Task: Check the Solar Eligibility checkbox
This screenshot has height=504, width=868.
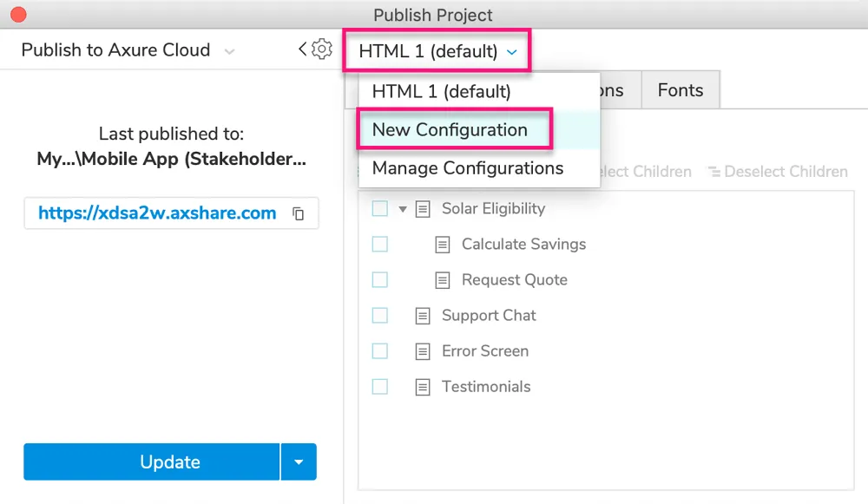Action: 379,209
